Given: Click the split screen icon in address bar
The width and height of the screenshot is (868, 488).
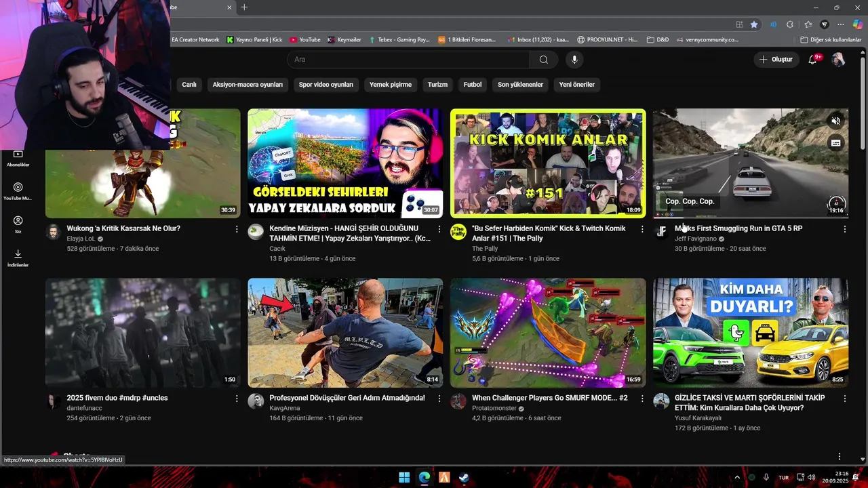Looking at the screenshot, I should click(x=739, y=24).
